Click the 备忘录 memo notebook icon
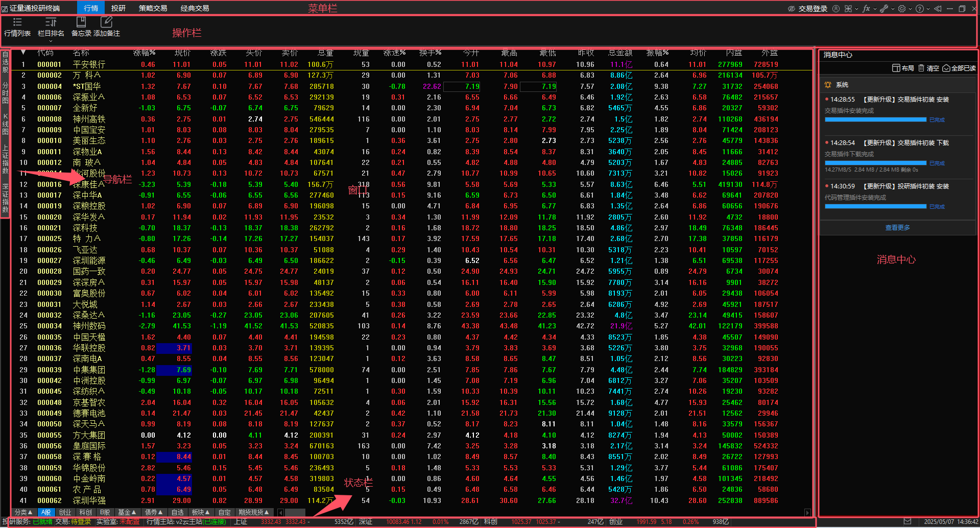 point(81,22)
